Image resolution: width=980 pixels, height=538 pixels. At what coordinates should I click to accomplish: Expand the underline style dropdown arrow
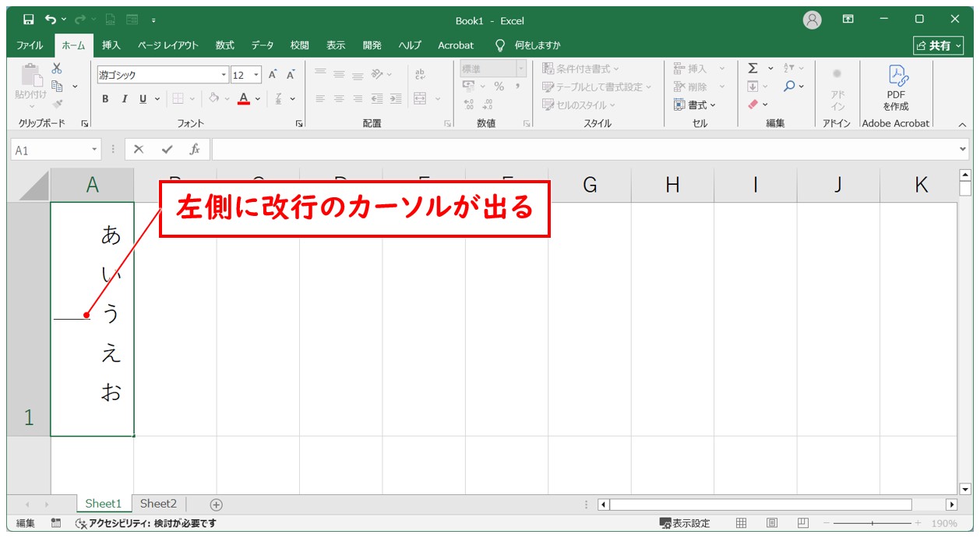157,99
